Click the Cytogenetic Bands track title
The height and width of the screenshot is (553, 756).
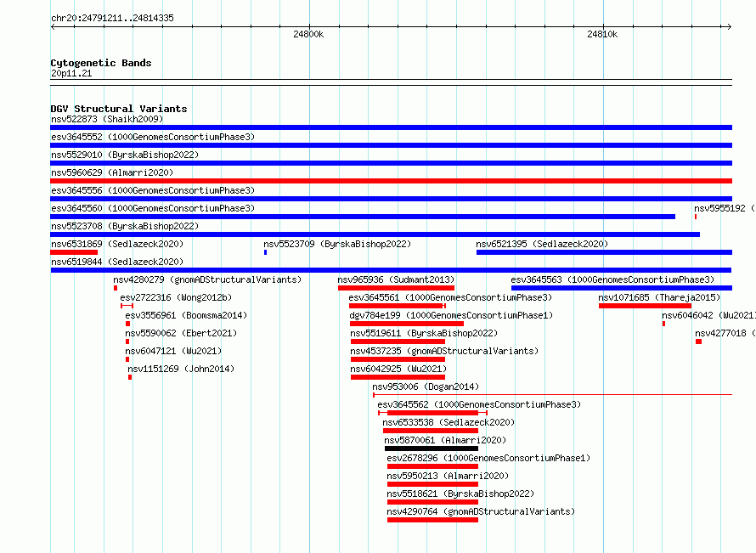pyautogui.click(x=101, y=63)
